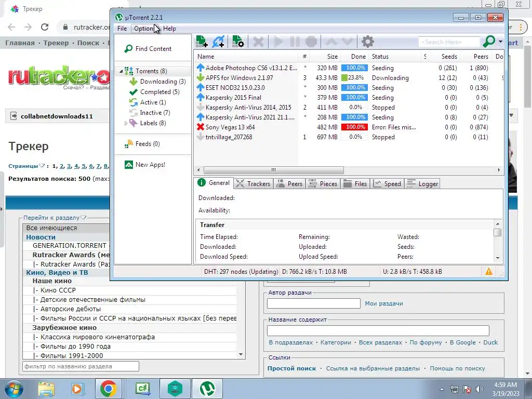Click DHT: 297 nodes status text
Viewport: 532px width, 399px height.
tap(241, 272)
